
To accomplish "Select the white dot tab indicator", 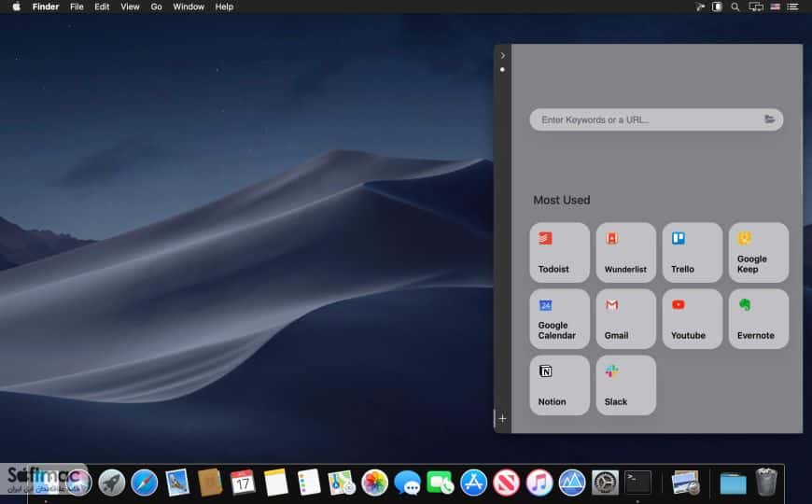I will (502, 69).
